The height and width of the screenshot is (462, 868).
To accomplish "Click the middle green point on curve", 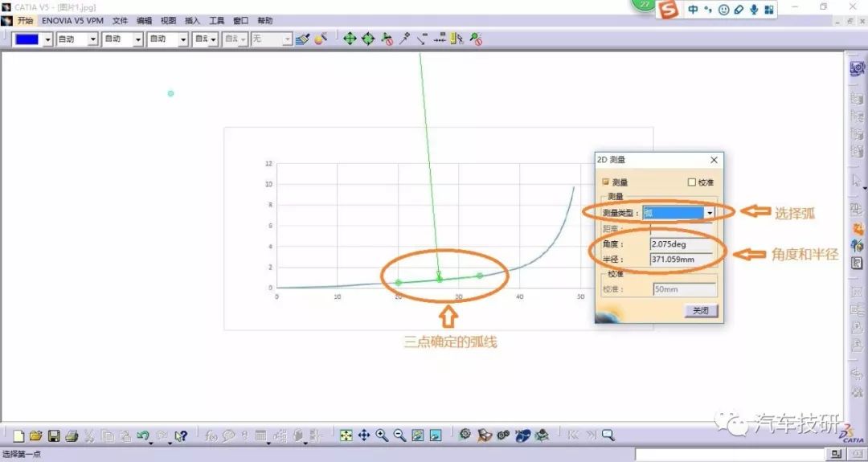I will [x=440, y=280].
